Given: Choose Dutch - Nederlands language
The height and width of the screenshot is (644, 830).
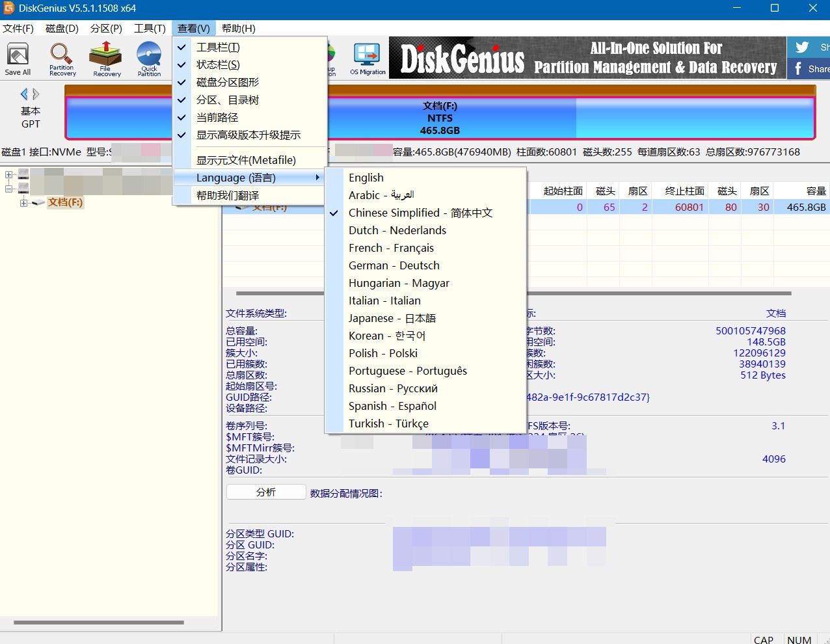Looking at the screenshot, I should (425, 230).
